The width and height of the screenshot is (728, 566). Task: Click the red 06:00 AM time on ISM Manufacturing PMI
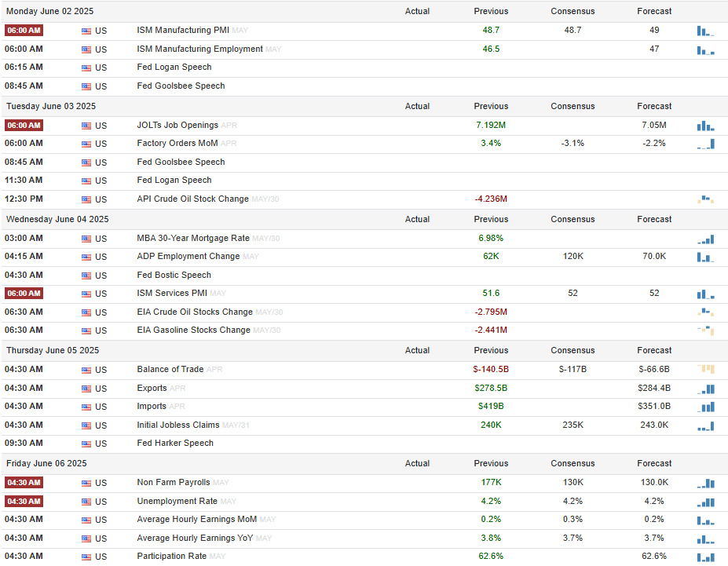(24, 31)
